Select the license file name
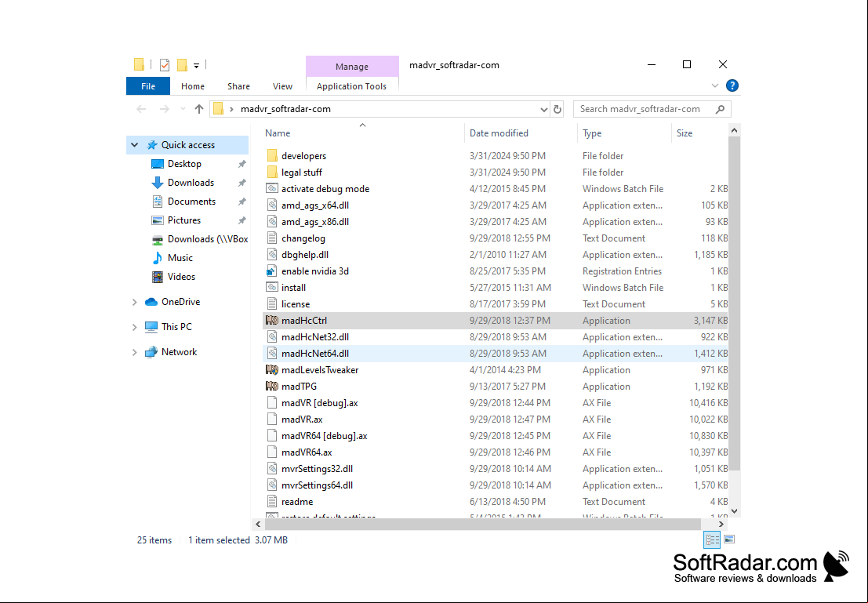Screen dimensions: 868x603 pos(296,304)
